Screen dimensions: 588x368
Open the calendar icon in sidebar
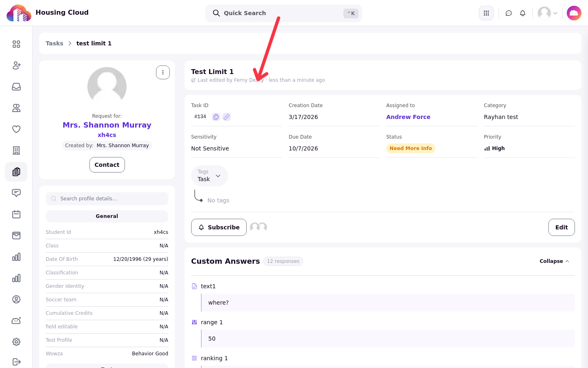pyautogui.click(x=16, y=214)
